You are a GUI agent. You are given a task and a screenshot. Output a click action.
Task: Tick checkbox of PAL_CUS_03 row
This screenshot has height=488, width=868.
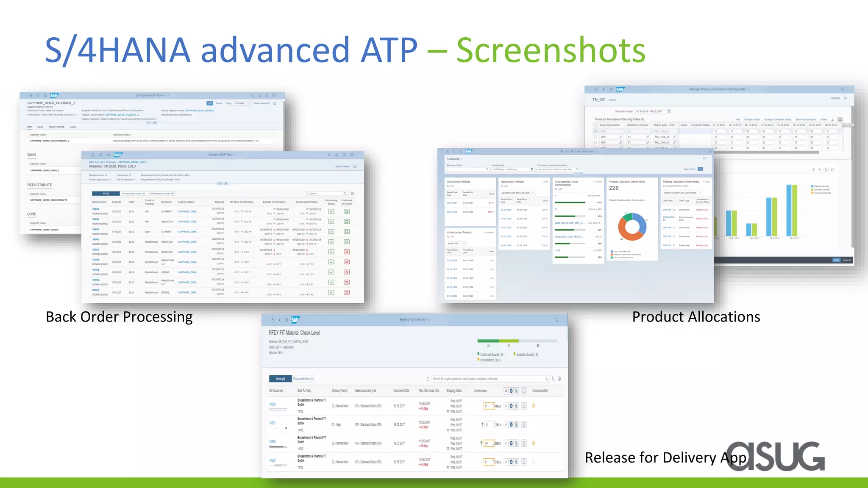(x=595, y=142)
